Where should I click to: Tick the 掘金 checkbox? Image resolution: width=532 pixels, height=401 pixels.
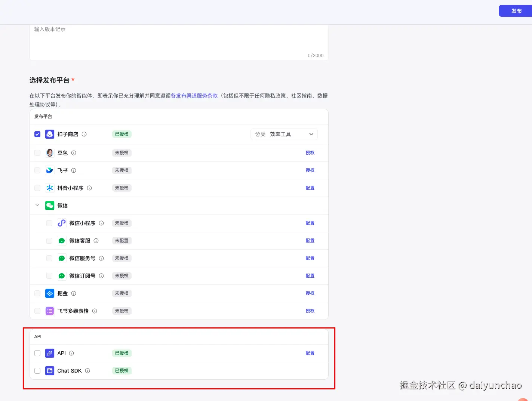point(37,293)
